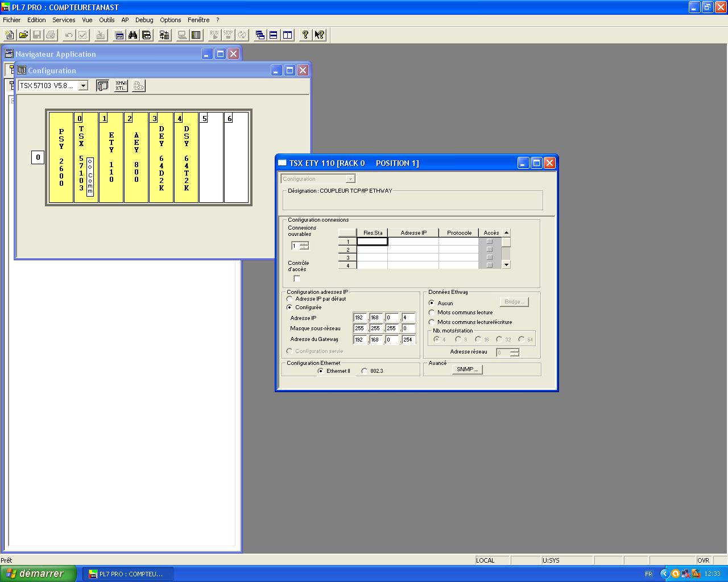Enable the Contrôle d'accès checkbox
This screenshot has height=582, width=728.
pos(296,278)
